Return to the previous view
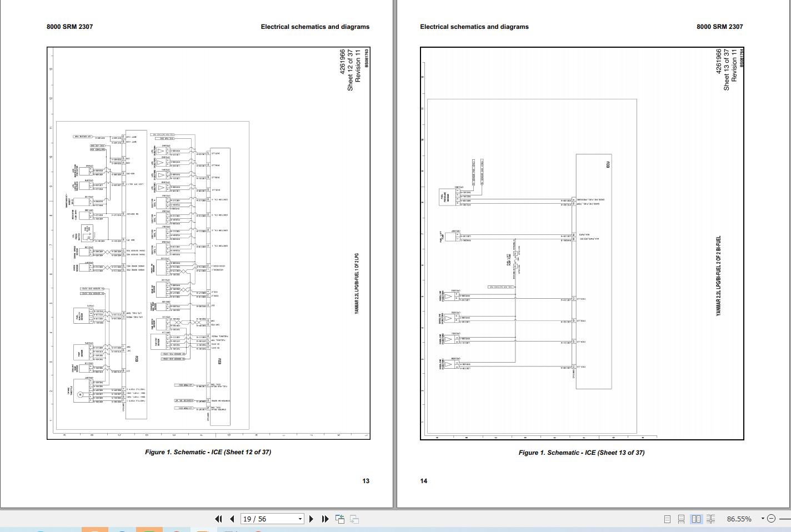The image size is (791, 532). point(340,519)
